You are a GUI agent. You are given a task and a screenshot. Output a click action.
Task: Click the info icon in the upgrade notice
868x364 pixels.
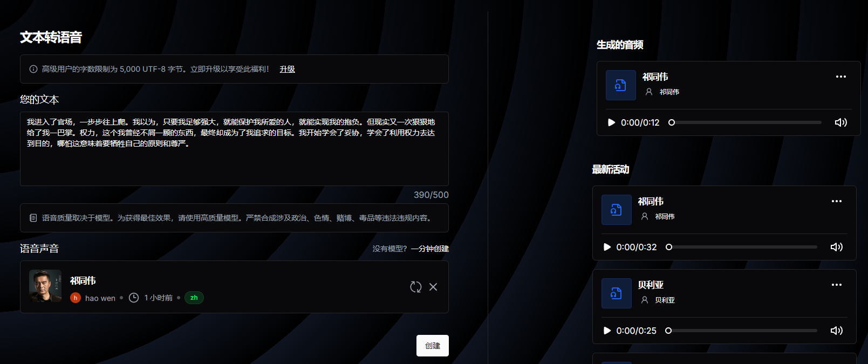click(x=33, y=69)
